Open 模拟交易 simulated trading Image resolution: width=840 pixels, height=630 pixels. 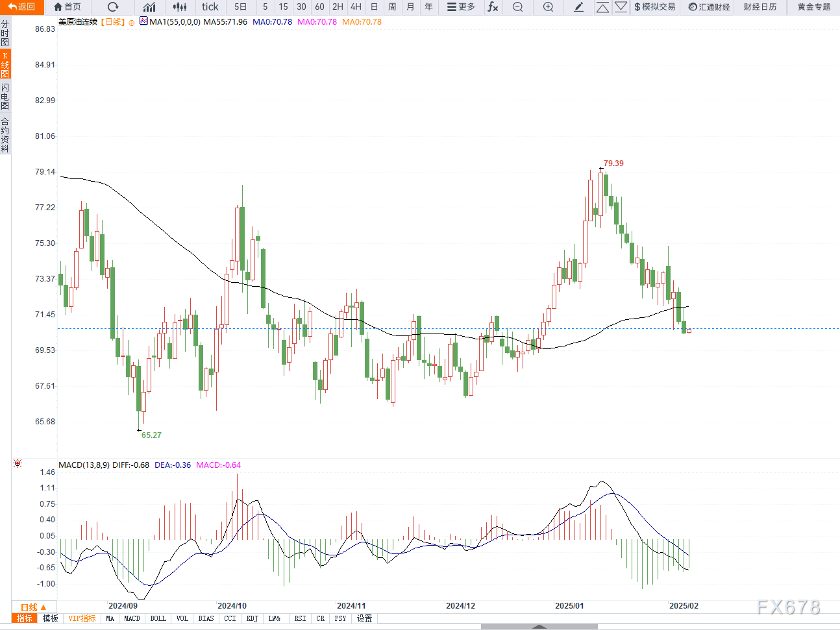[x=654, y=7]
